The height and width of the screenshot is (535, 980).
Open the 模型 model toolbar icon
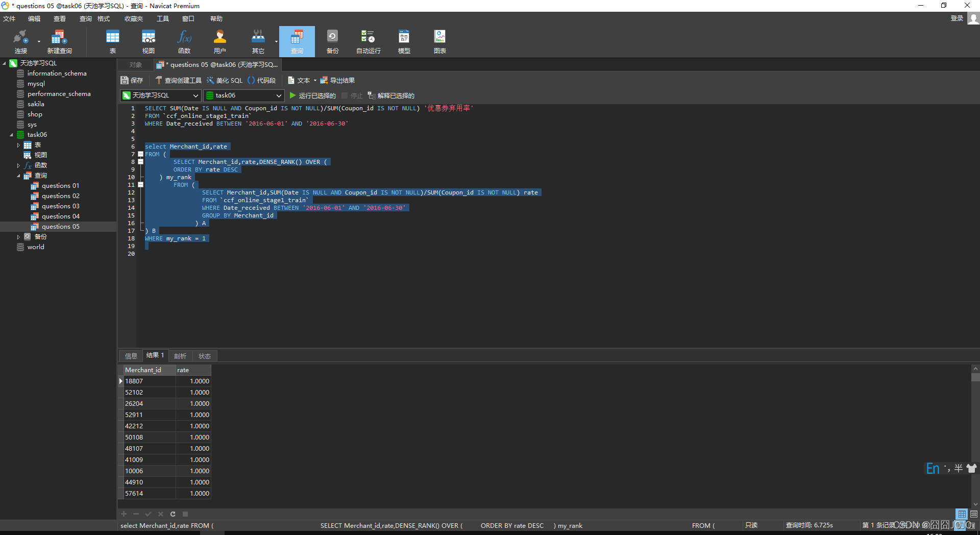[x=404, y=41]
